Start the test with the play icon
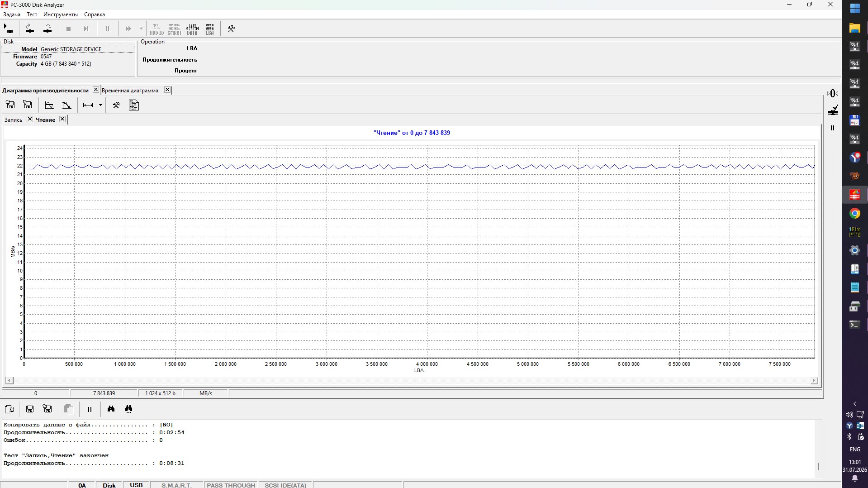The height and width of the screenshot is (488, 868). pos(9,29)
